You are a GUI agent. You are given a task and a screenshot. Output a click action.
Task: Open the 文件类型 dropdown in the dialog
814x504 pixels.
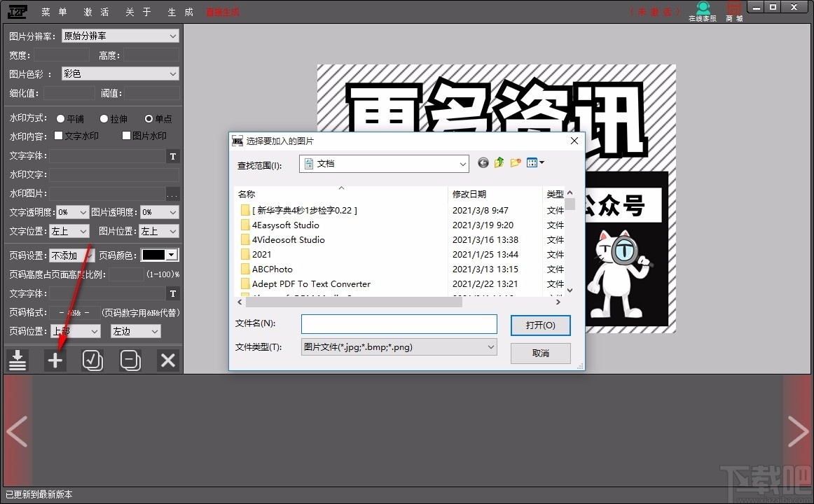[490, 346]
